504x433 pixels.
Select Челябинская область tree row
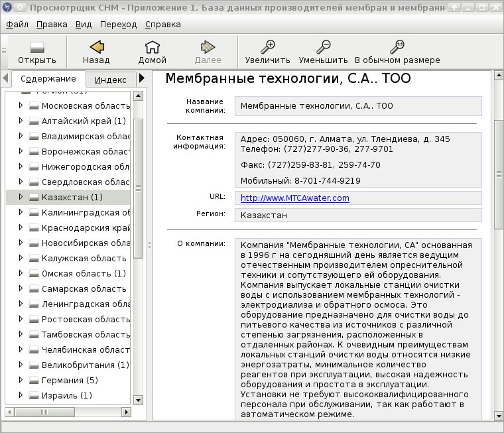click(68, 349)
